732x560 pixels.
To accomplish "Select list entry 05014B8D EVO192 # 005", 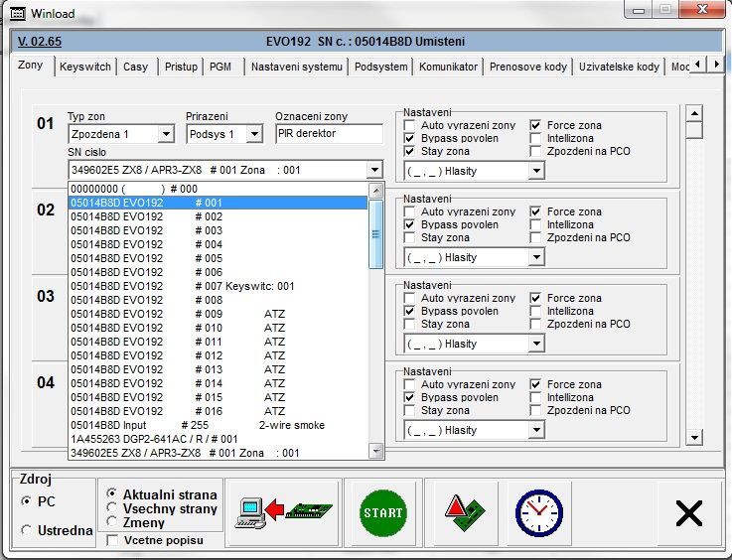I will 146,258.
